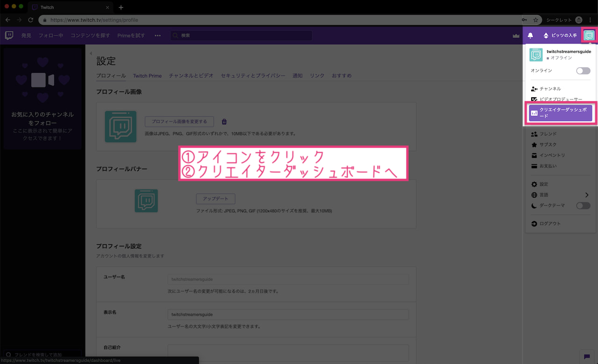Open the Prime loot crown icon
598x364 pixels.
(x=516, y=36)
